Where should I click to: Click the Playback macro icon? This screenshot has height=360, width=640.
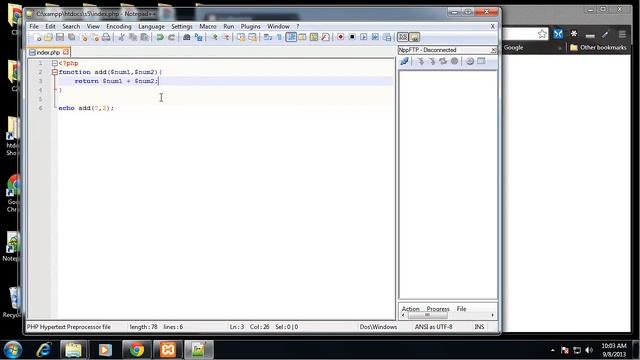pyautogui.click(x=363, y=38)
